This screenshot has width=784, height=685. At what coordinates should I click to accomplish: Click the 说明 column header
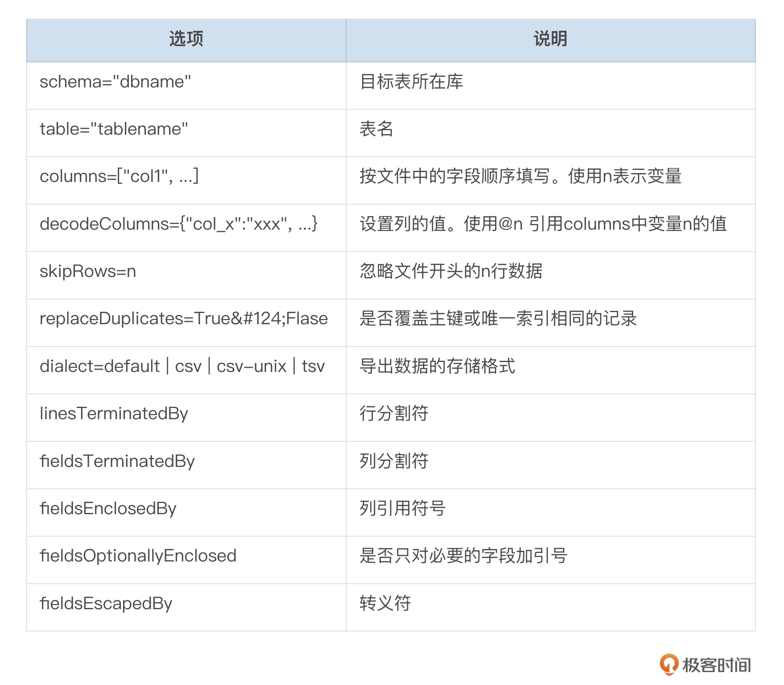550,39
